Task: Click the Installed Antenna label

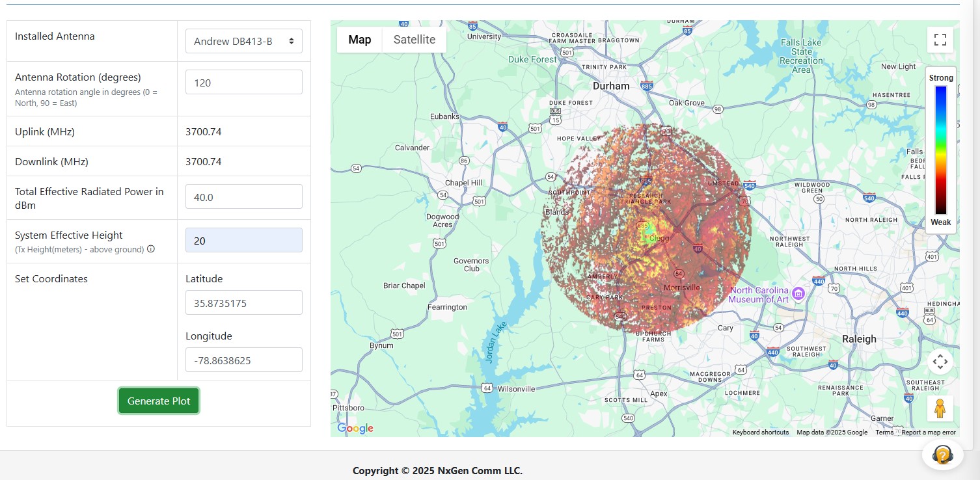Action: click(55, 36)
